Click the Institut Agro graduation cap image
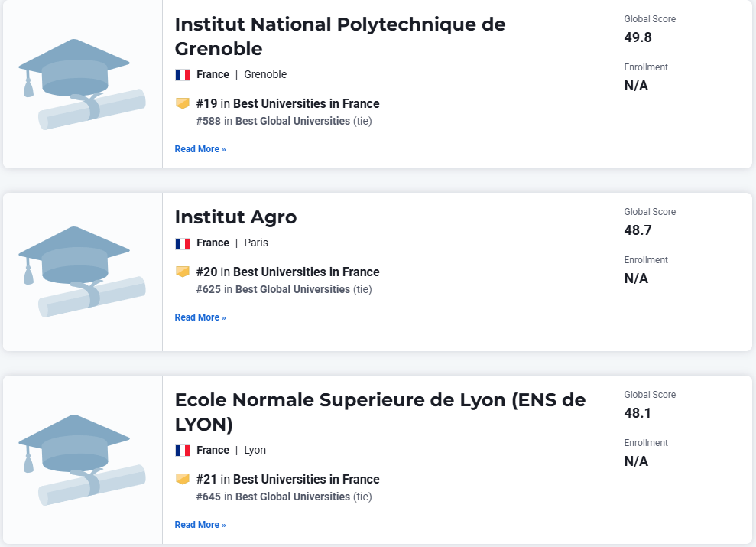The width and height of the screenshot is (756, 547). pos(82,272)
